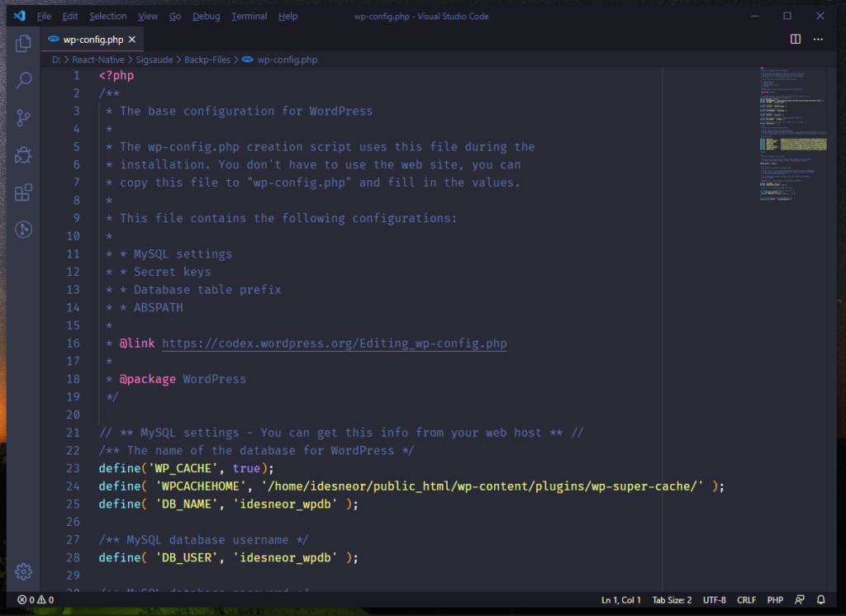846x616 pixels.
Task: Open notifications bell in status bar
Action: [x=820, y=599]
